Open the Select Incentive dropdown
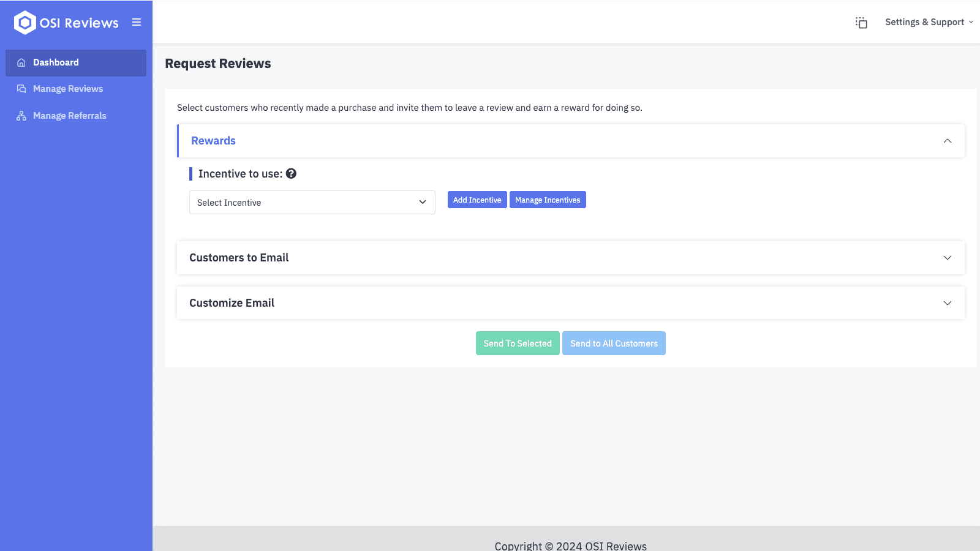 pyautogui.click(x=312, y=203)
